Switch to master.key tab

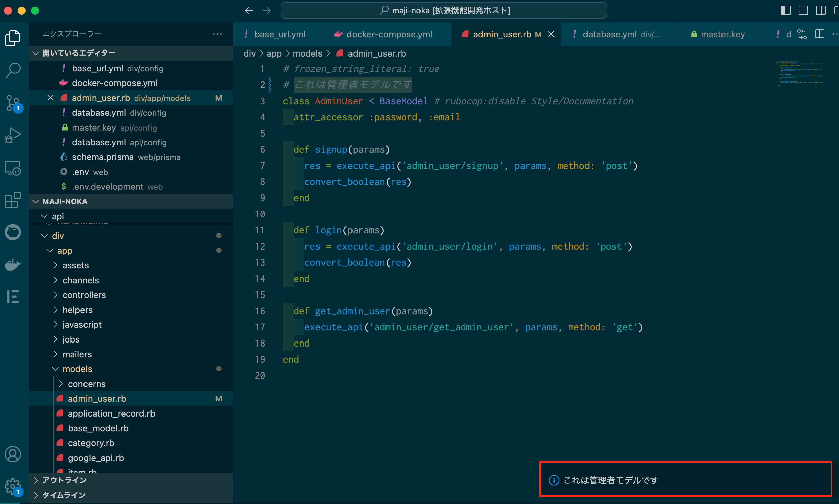pos(723,34)
